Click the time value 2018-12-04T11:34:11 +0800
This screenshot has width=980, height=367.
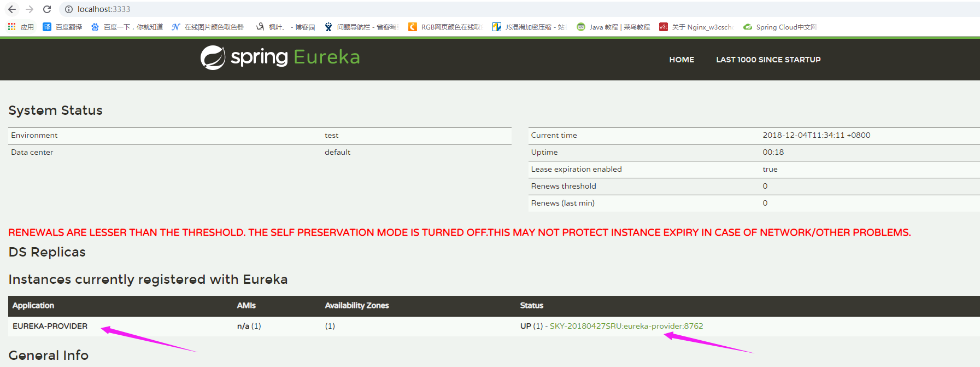(816, 135)
